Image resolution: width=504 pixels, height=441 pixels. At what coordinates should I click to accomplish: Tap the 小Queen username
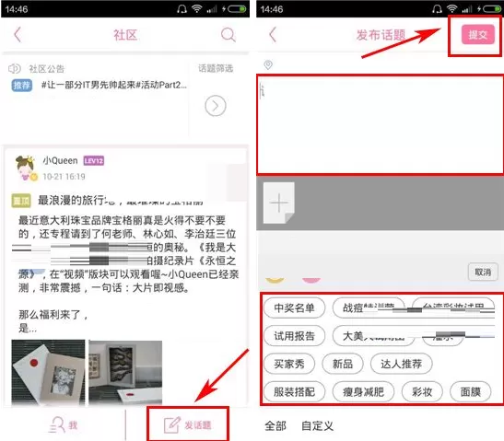click(60, 160)
